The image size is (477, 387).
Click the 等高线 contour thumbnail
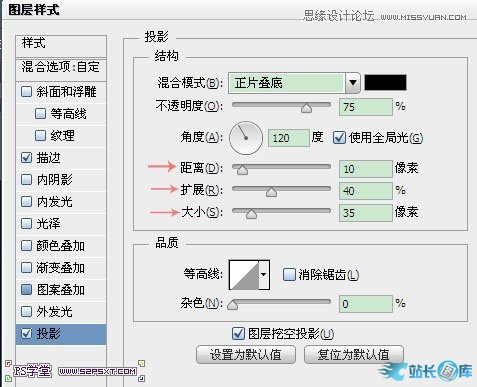(x=244, y=275)
